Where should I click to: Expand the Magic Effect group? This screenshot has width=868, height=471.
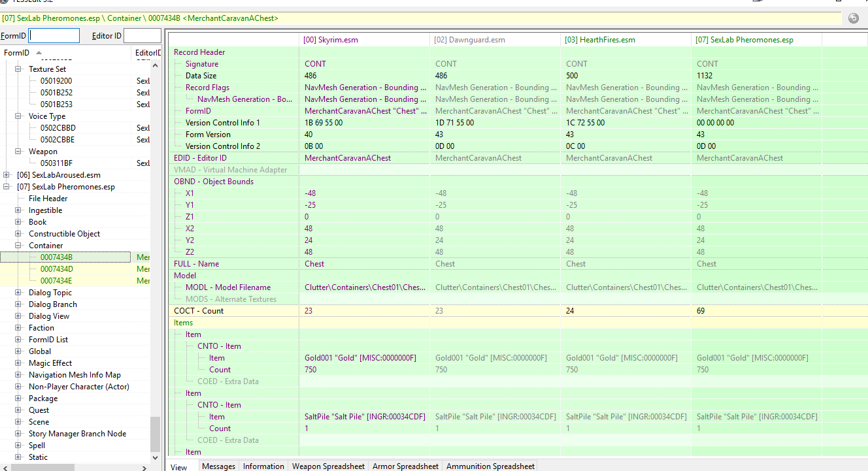point(18,363)
